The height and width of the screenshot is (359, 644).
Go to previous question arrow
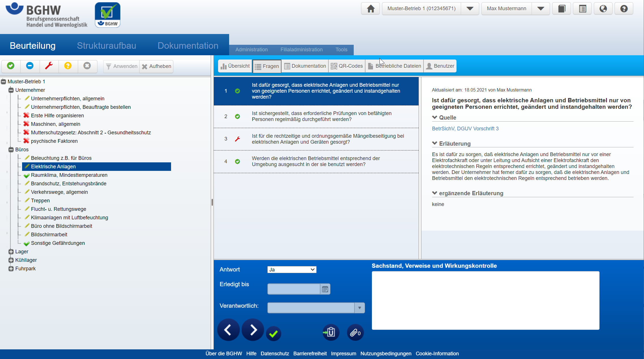point(228,330)
